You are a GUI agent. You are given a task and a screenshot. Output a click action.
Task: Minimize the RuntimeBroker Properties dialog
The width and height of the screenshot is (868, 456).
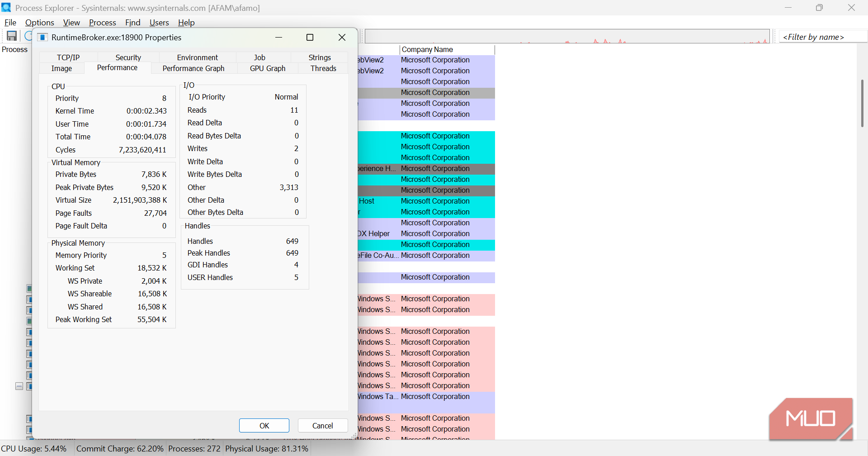coord(279,38)
